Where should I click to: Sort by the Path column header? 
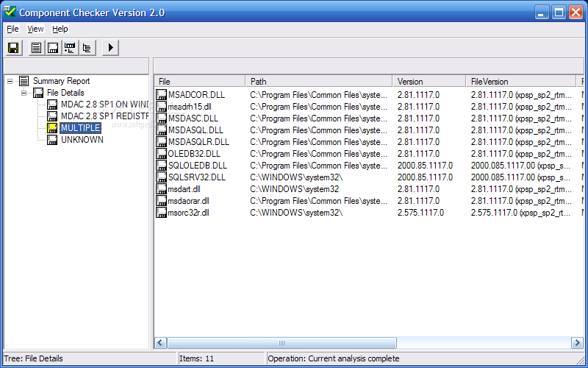pos(319,82)
